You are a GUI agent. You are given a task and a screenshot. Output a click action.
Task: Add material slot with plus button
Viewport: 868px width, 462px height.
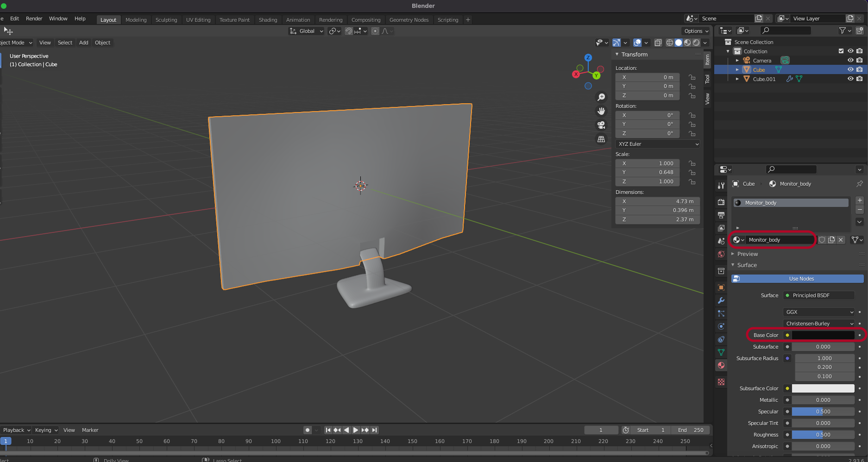(860, 200)
